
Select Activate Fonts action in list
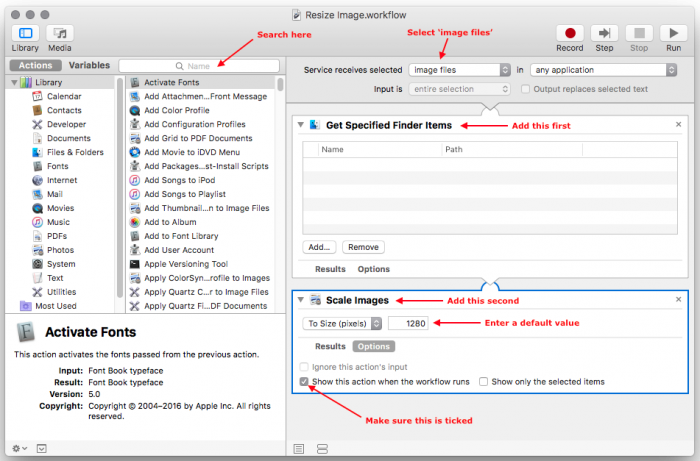pyautogui.click(x=200, y=83)
